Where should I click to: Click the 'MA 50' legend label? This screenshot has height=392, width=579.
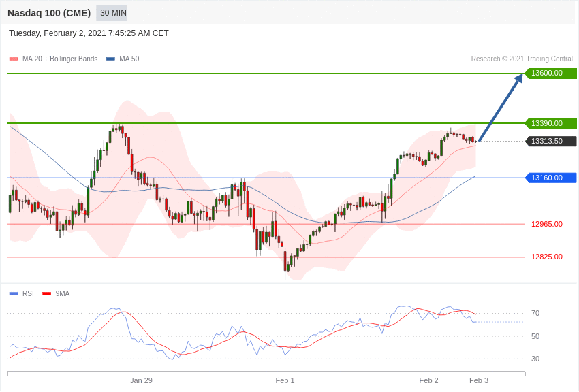coord(129,59)
